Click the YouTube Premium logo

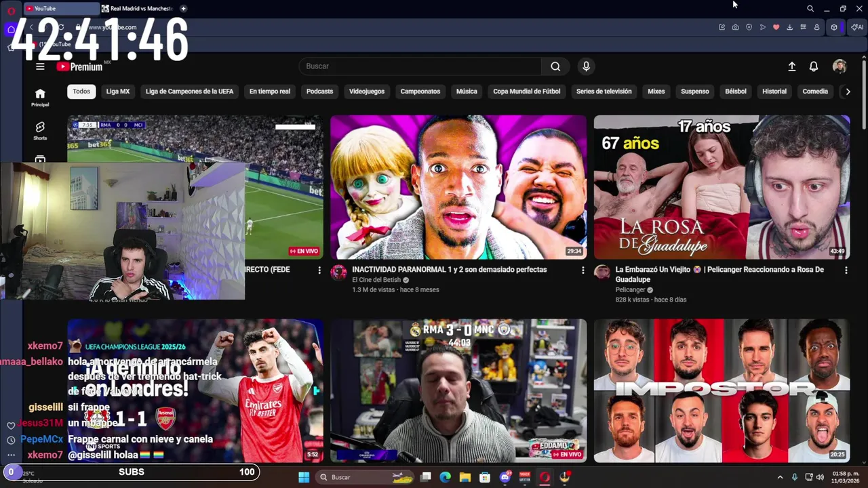coord(79,66)
